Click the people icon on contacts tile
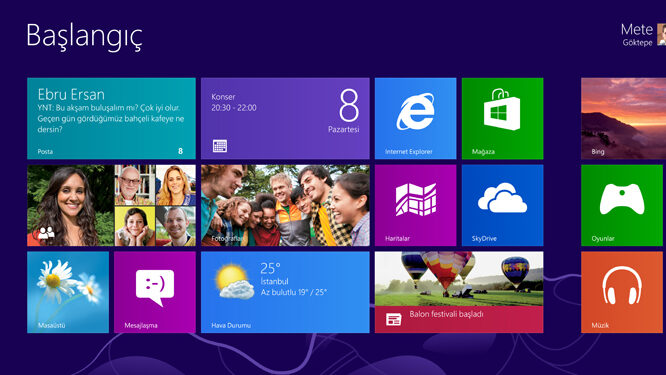The height and width of the screenshot is (375, 666). tap(46, 233)
